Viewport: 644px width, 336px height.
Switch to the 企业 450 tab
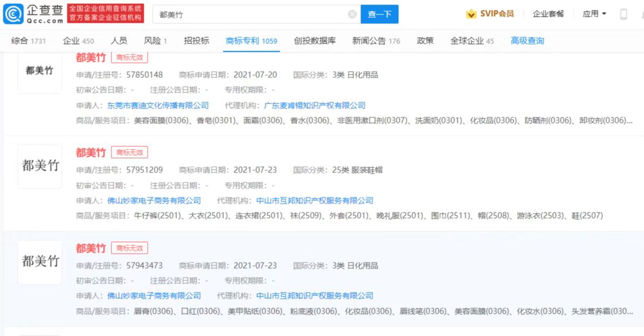click(x=78, y=41)
